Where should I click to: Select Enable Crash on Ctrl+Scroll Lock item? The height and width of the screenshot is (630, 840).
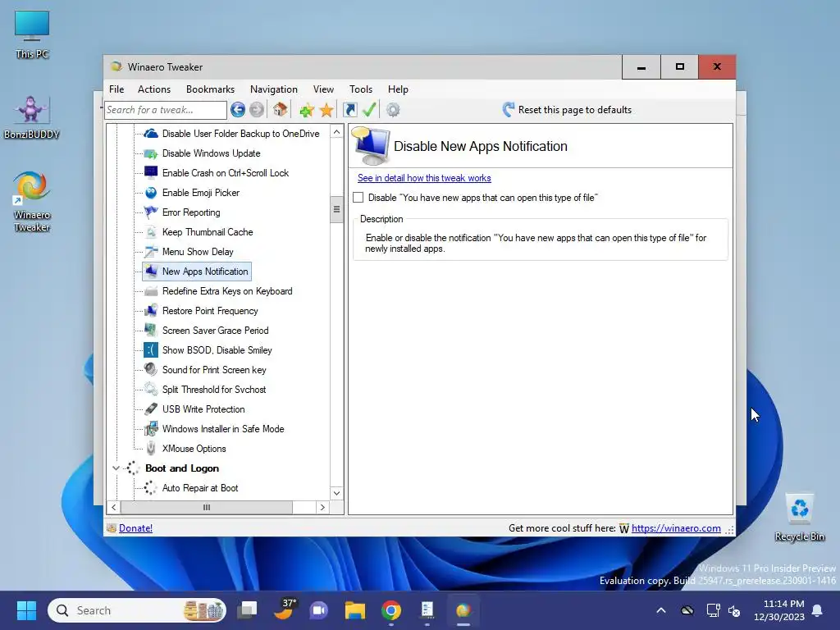tap(226, 173)
